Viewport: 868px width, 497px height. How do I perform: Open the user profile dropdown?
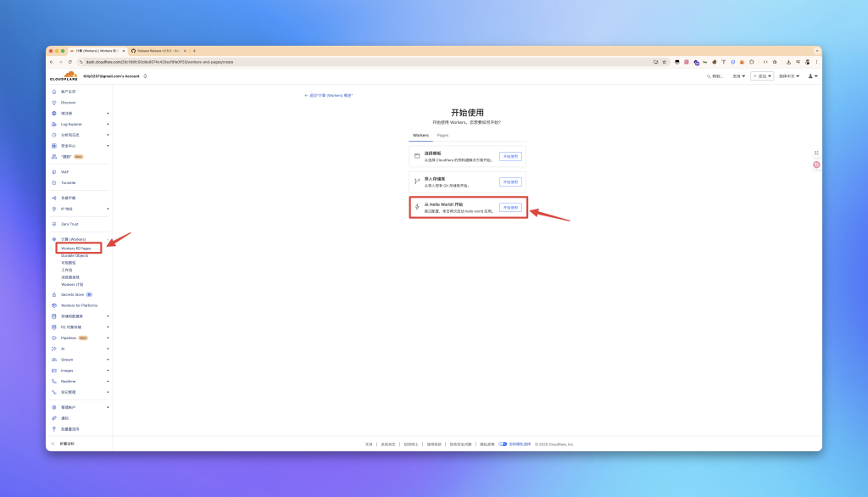pos(812,76)
